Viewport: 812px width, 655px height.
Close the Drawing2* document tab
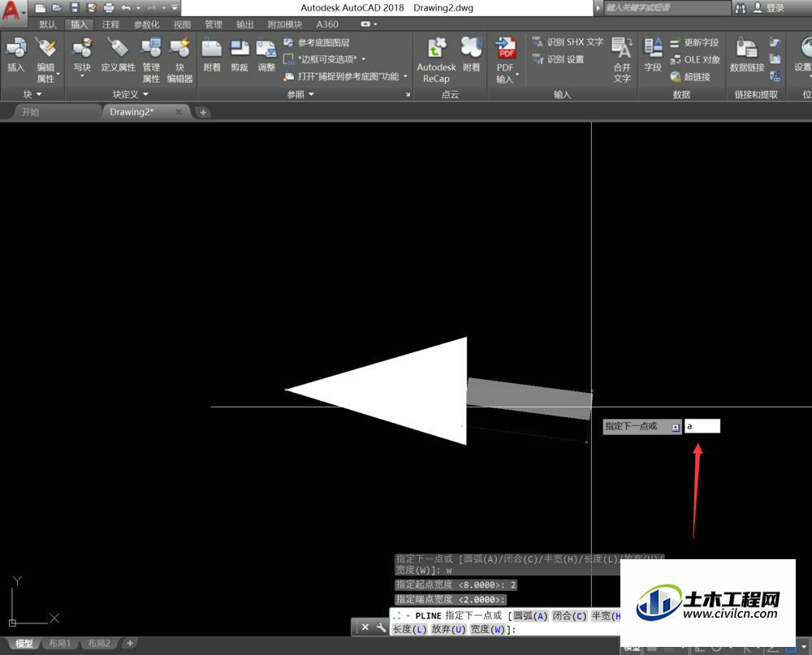[178, 111]
